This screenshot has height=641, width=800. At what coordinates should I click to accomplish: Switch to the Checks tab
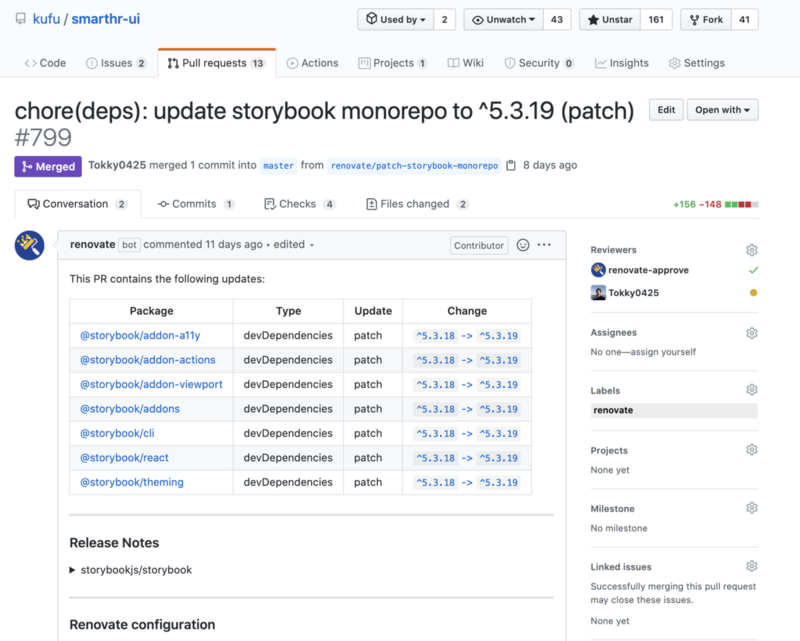coord(299,204)
